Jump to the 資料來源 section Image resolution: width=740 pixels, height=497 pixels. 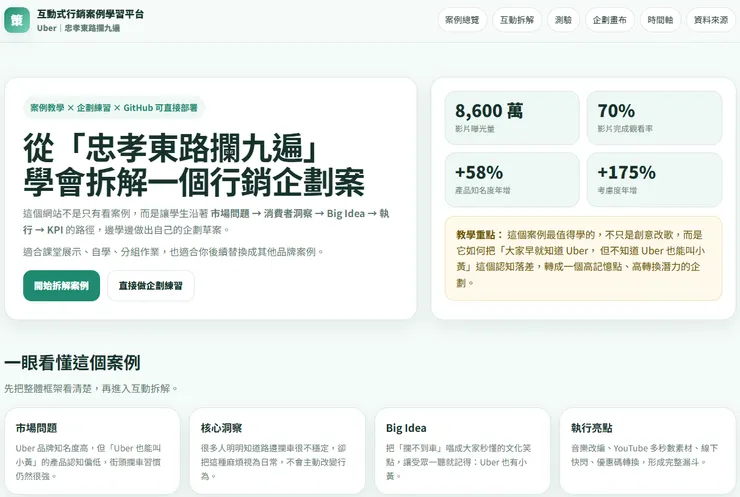point(711,20)
